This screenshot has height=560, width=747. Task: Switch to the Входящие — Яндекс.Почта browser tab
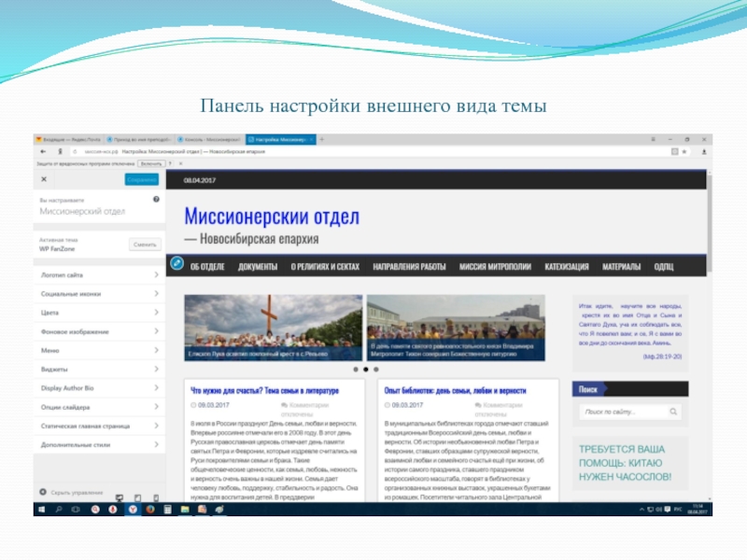(69, 139)
